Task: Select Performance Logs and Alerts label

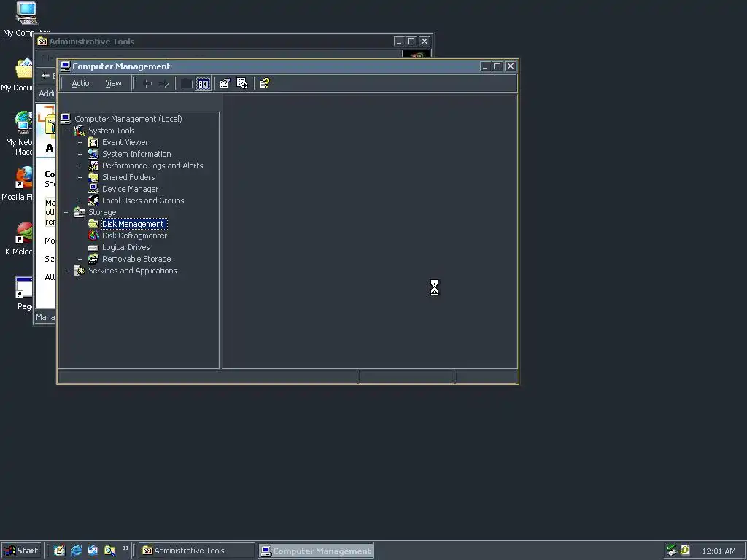Action: [152, 166]
